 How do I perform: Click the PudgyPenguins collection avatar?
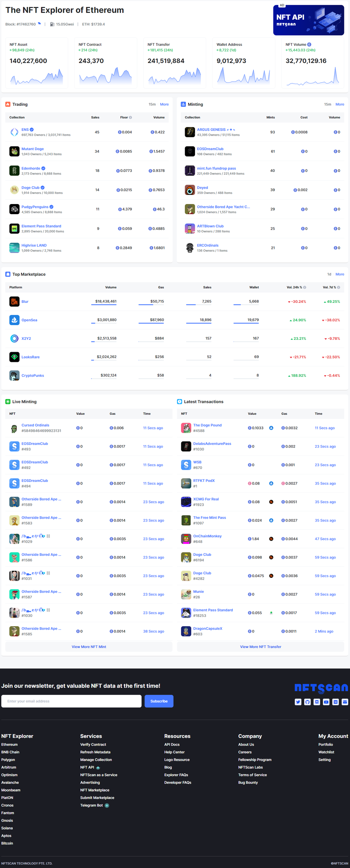coord(14,209)
